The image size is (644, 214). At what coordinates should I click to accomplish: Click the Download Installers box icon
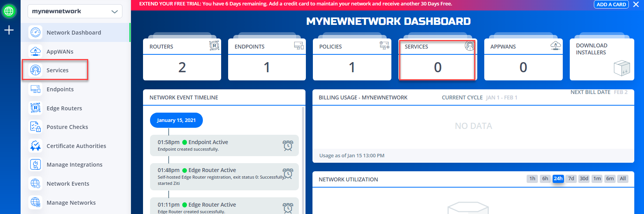click(x=621, y=68)
